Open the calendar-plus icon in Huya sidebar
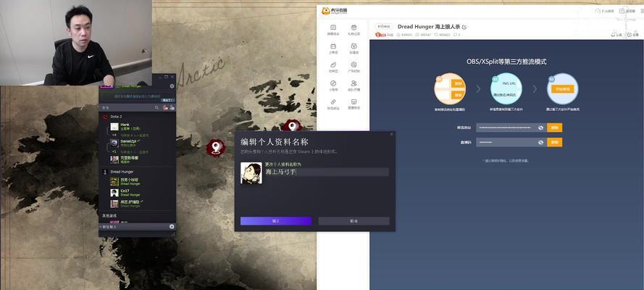This screenshot has width=644, height=290. point(354,46)
